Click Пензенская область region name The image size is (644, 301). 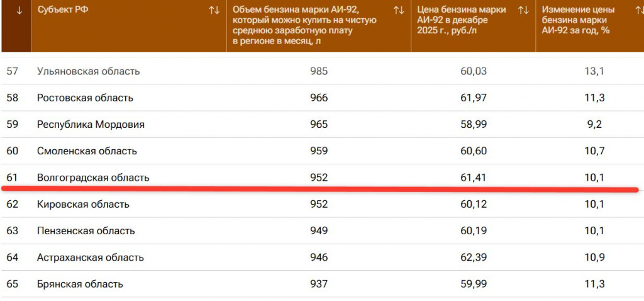coord(87,231)
